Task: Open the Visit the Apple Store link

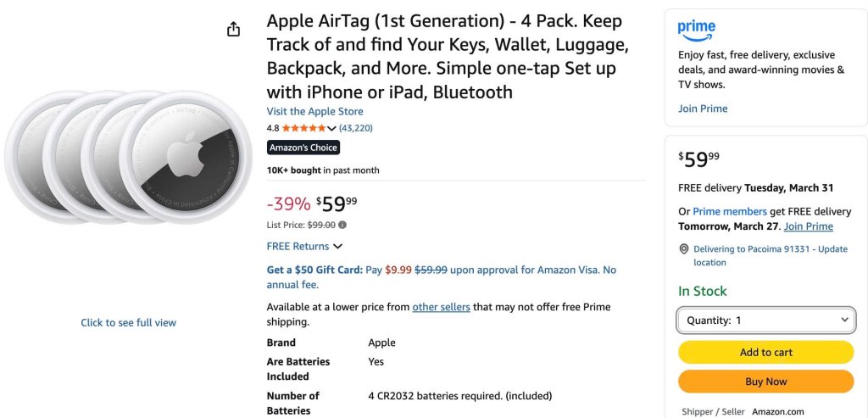Action: click(315, 111)
